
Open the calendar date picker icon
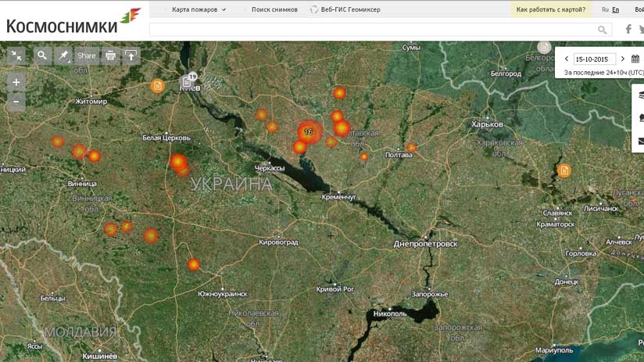pyautogui.click(x=635, y=59)
